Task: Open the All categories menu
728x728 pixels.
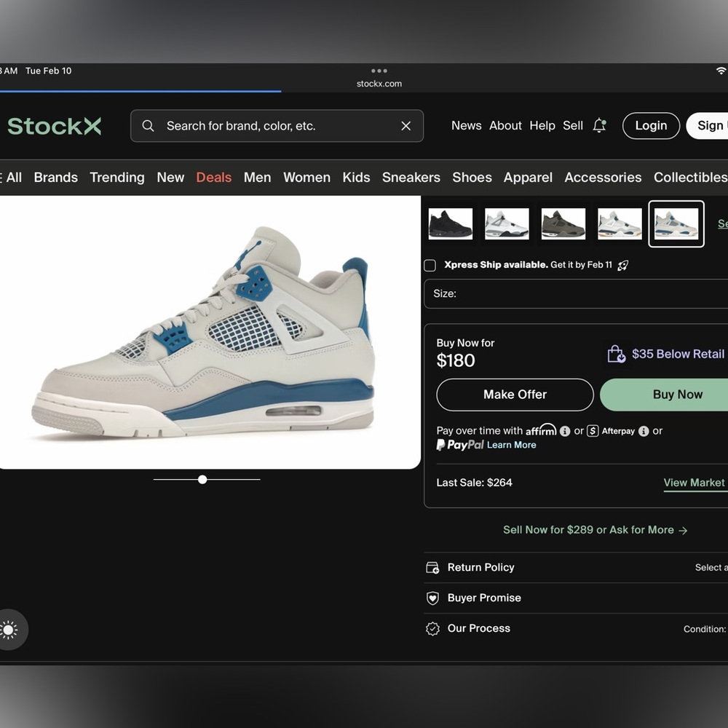Action: point(11,178)
